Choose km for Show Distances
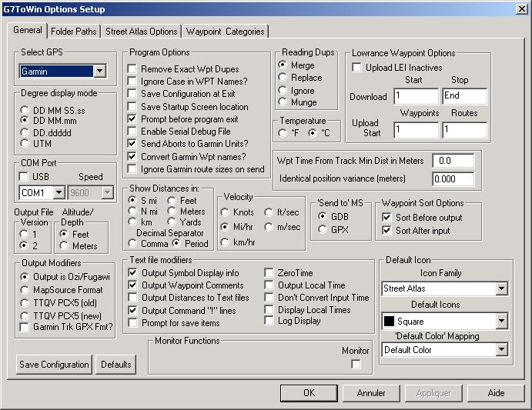532x410 pixels. pos(132,222)
